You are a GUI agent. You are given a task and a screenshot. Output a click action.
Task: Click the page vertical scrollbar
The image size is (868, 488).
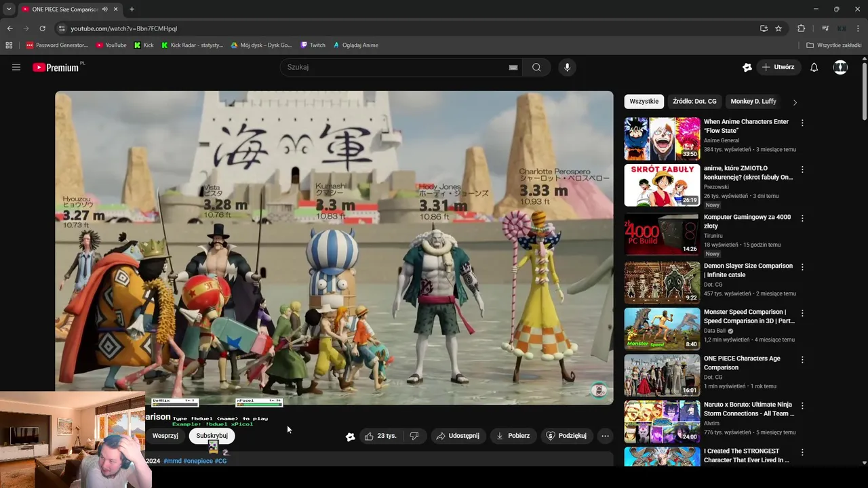(864, 91)
